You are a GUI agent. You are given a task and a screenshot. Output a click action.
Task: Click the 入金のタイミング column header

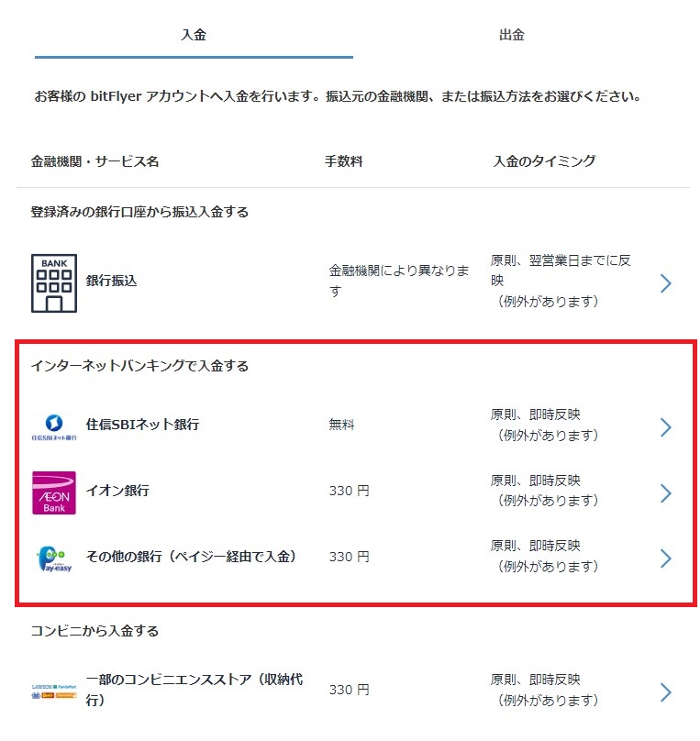click(x=544, y=161)
